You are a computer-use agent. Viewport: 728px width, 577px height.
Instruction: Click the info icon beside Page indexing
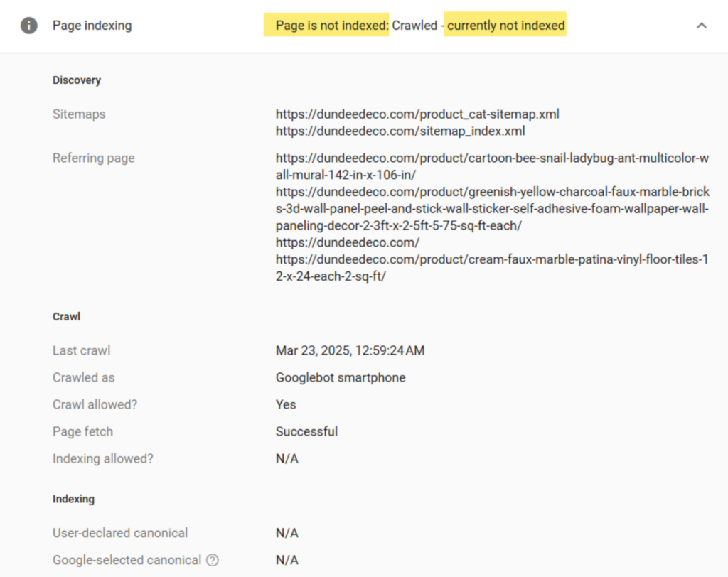point(28,26)
